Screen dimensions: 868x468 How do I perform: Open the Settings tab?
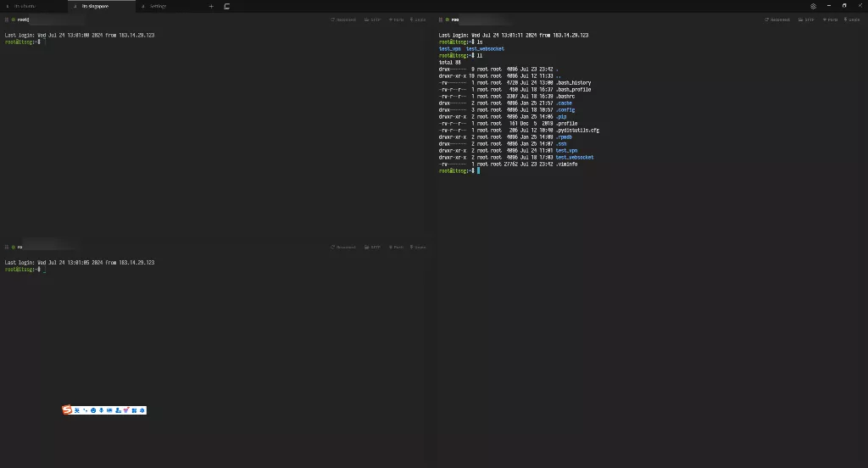click(x=169, y=6)
